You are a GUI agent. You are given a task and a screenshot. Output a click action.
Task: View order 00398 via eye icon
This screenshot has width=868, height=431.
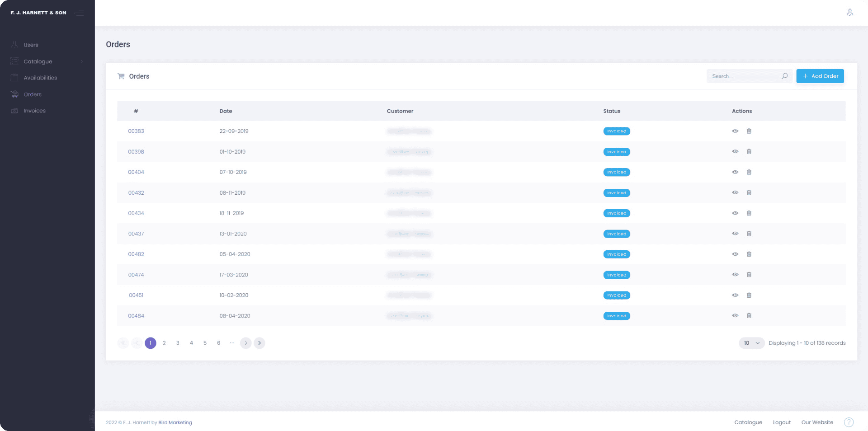pyautogui.click(x=735, y=152)
